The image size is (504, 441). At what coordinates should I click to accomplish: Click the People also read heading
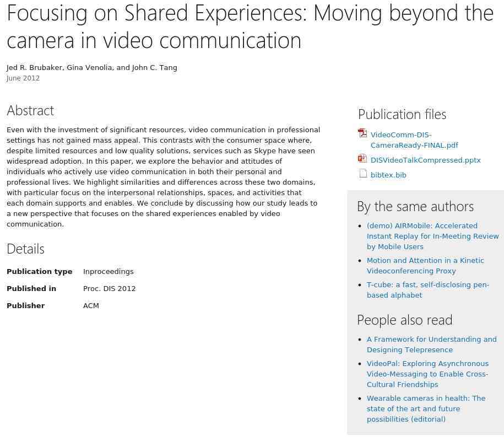pyautogui.click(x=405, y=320)
